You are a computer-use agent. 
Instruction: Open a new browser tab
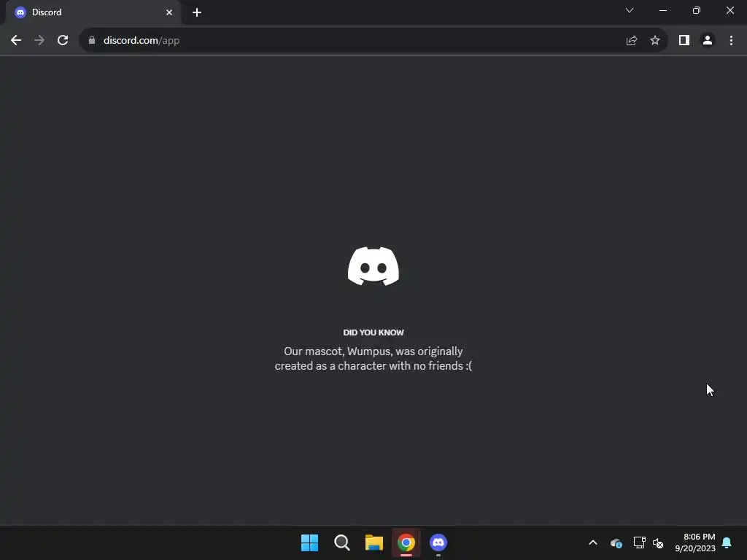(197, 12)
